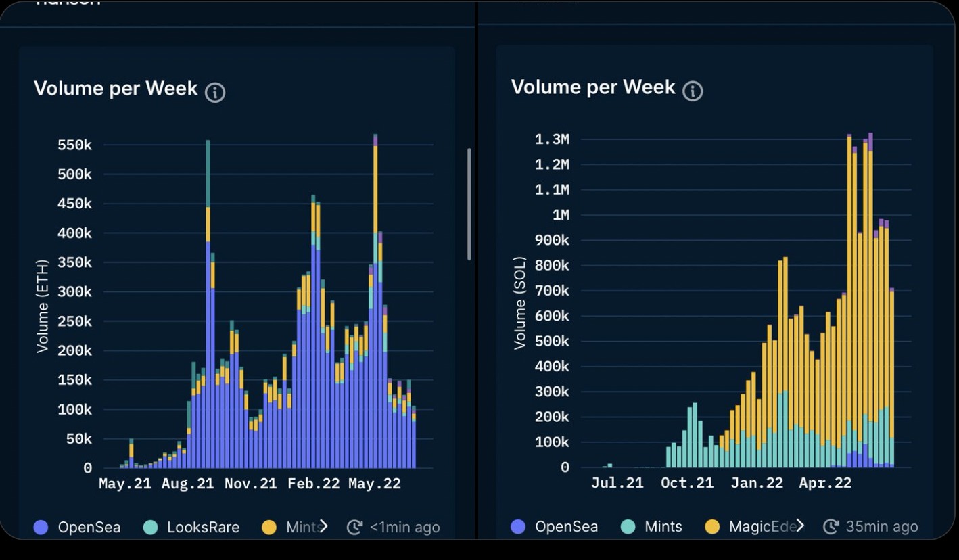Click the '35min ago' update timestamp

[x=881, y=527]
